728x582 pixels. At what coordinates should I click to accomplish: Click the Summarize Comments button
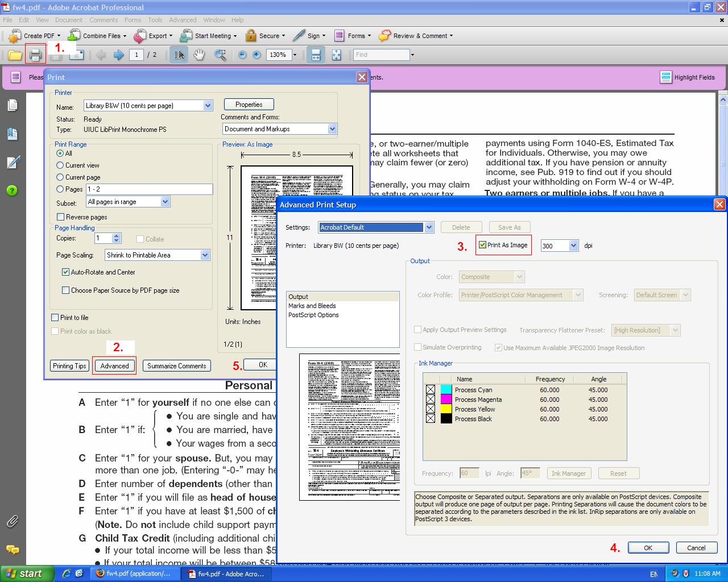coord(177,366)
